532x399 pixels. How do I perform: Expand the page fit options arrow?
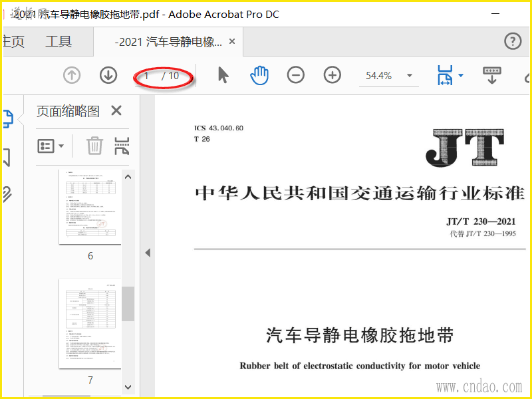tap(461, 75)
